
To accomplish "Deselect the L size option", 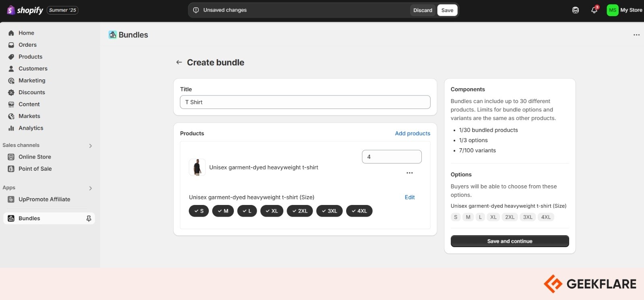I will click(247, 211).
